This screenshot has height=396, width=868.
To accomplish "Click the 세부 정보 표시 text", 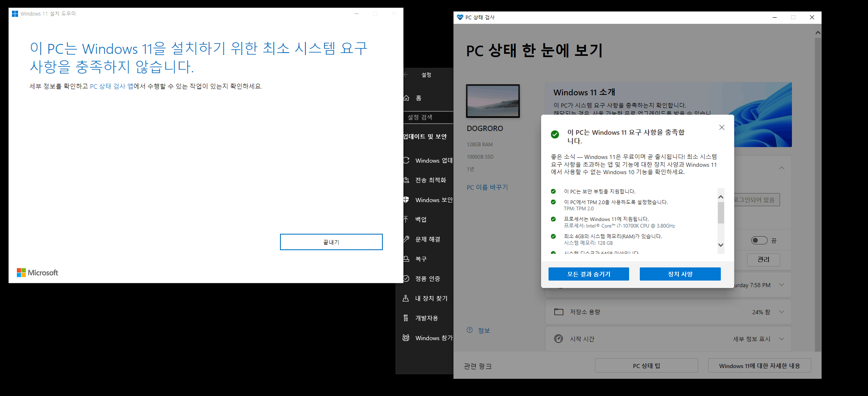I will (752, 339).
